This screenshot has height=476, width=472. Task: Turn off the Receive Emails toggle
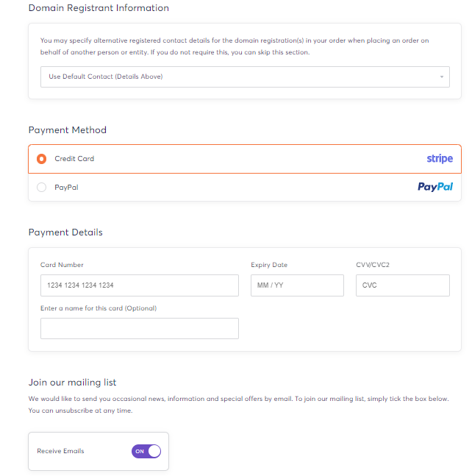point(146,451)
